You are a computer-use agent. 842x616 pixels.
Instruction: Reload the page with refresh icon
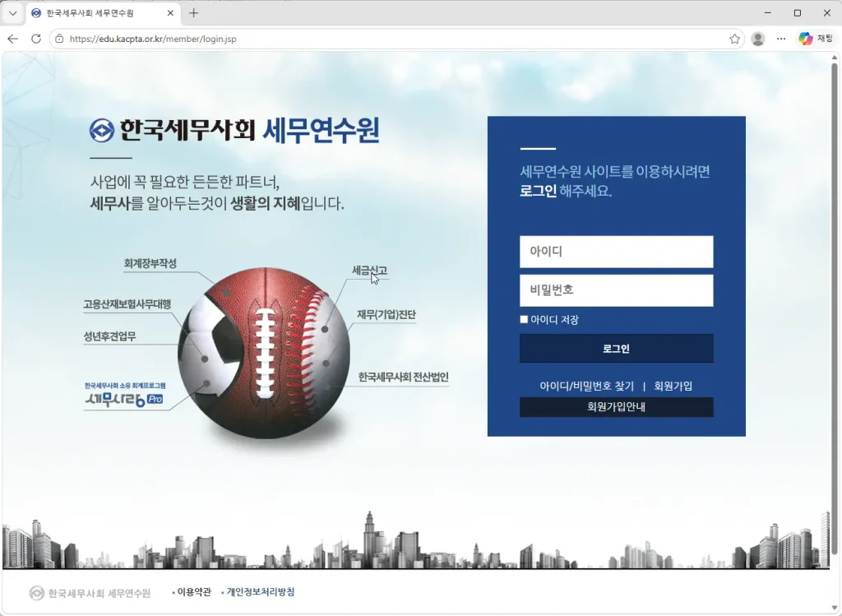click(36, 39)
